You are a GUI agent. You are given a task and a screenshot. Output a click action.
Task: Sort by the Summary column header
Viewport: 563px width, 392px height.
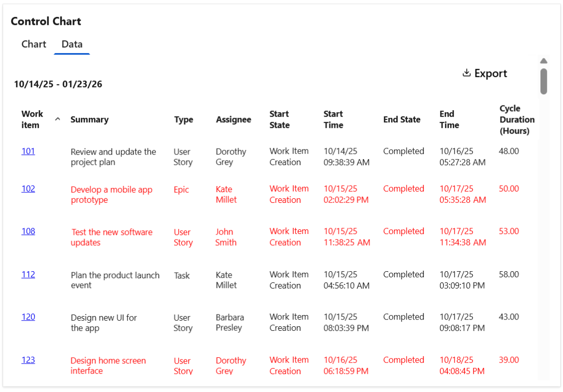(90, 119)
